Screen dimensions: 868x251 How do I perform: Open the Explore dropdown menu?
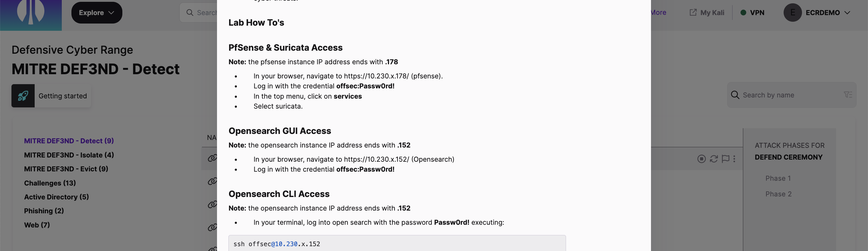[97, 12]
